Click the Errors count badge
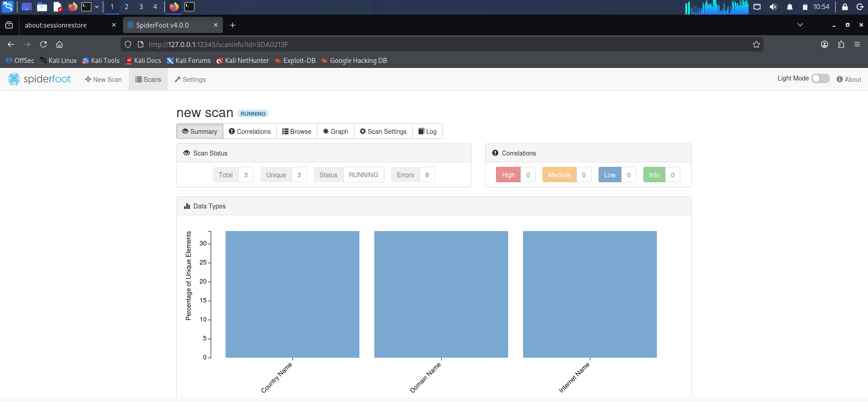This screenshot has height=402, width=868. pos(413,175)
